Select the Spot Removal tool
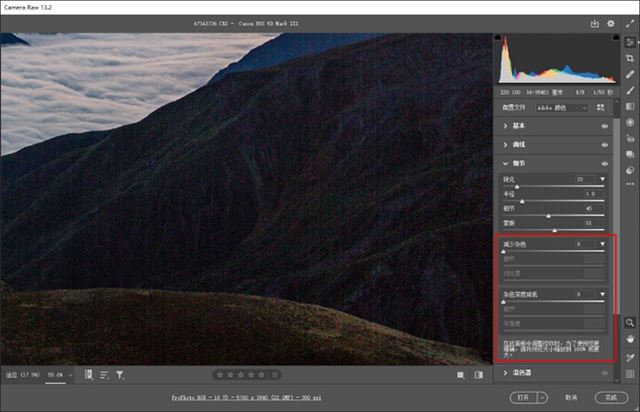This screenshot has height=412, width=640. point(630,73)
